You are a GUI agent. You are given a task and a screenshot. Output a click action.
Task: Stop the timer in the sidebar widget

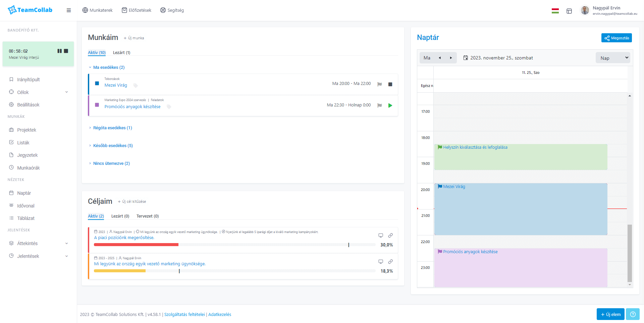tap(66, 51)
